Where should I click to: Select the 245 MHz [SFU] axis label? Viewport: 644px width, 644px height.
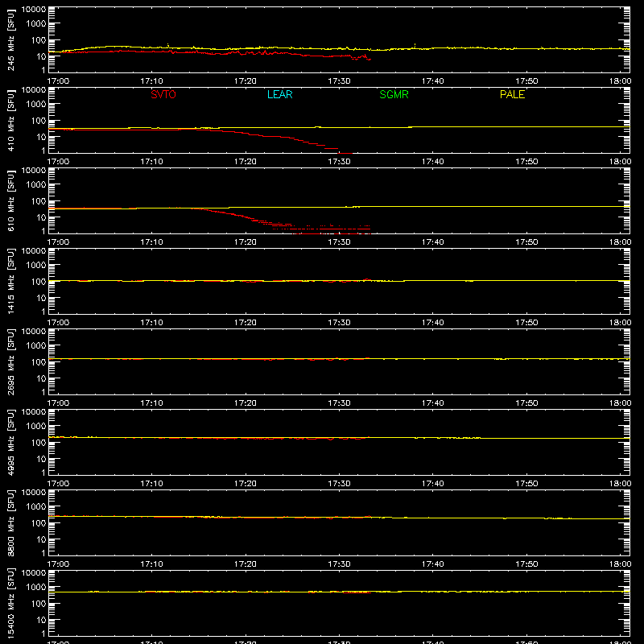tap(11, 40)
